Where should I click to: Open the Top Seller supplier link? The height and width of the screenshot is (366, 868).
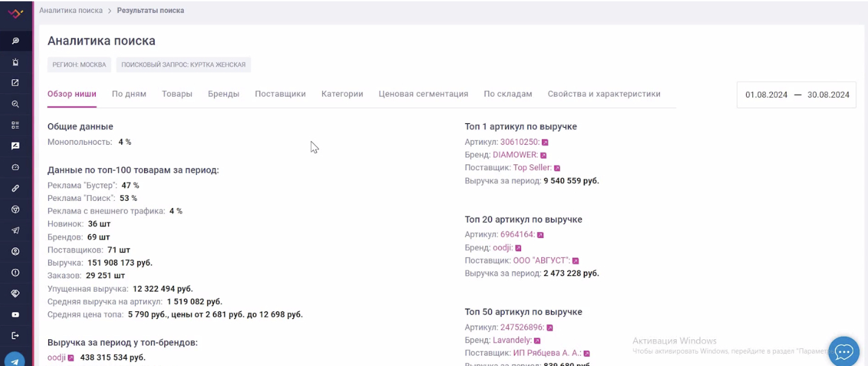pos(532,168)
